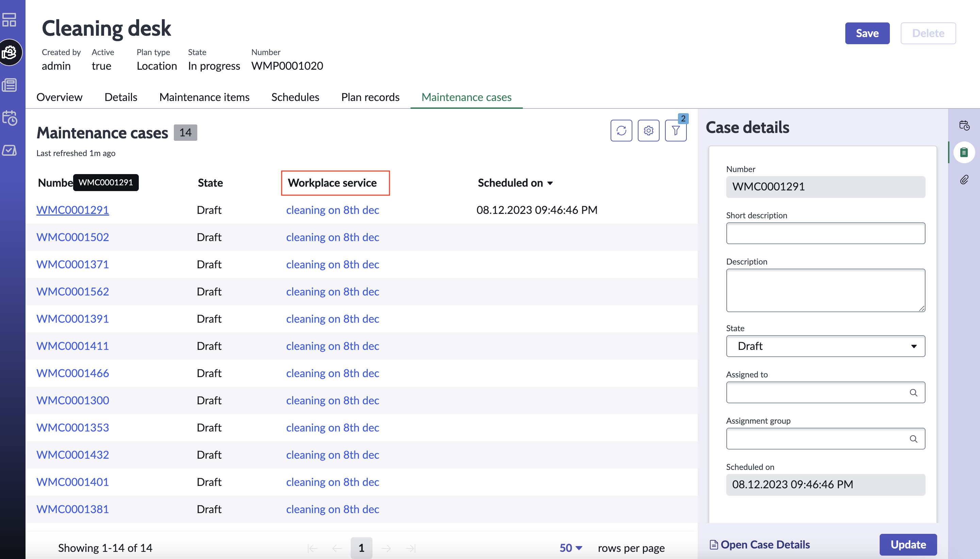Open case WMC0001353

(x=72, y=428)
